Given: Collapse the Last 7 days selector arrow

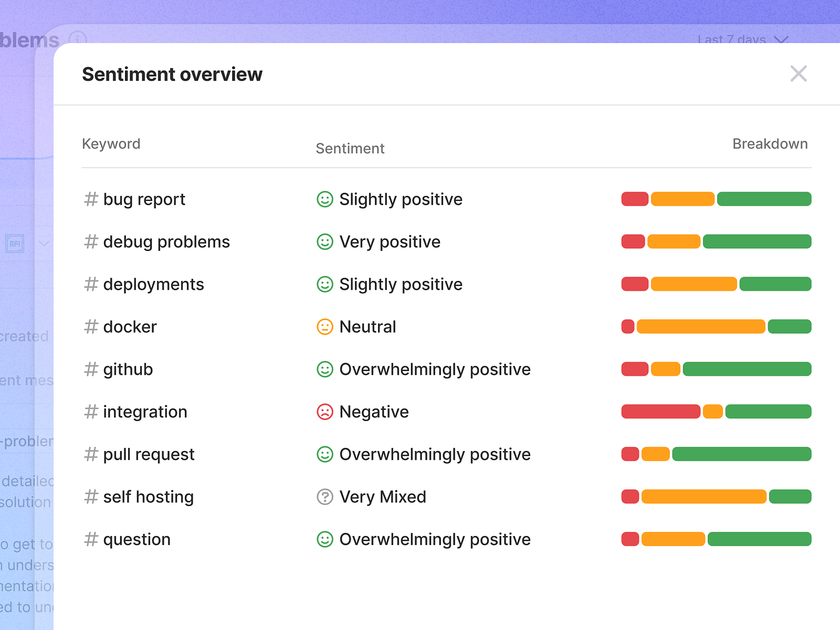Looking at the screenshot, I should coord(781,41).
